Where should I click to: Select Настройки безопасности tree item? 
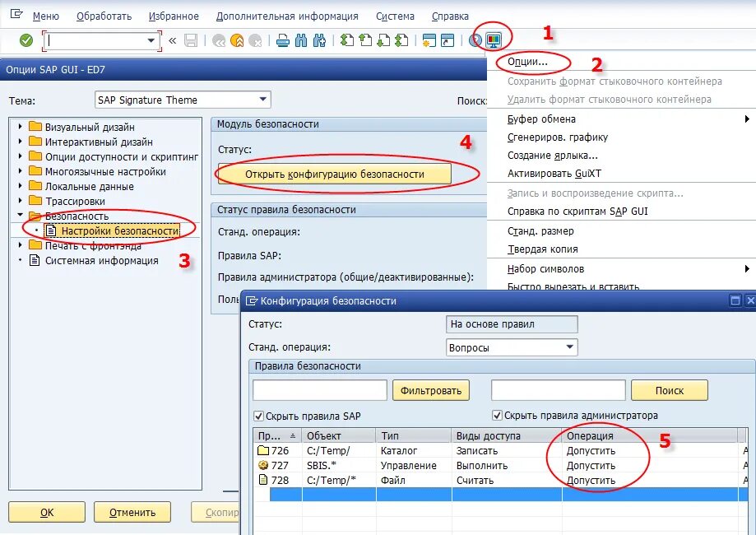(x=119, y=231)
